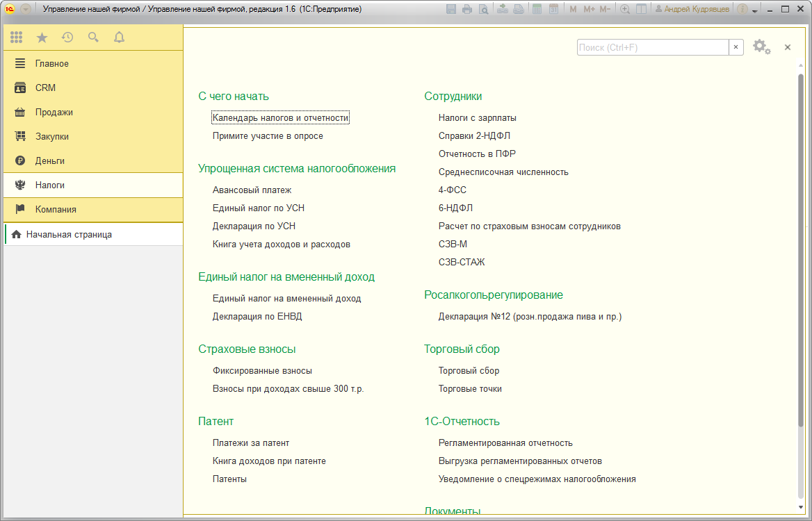Open the notifications bell icon

click(x=119, y=38)
